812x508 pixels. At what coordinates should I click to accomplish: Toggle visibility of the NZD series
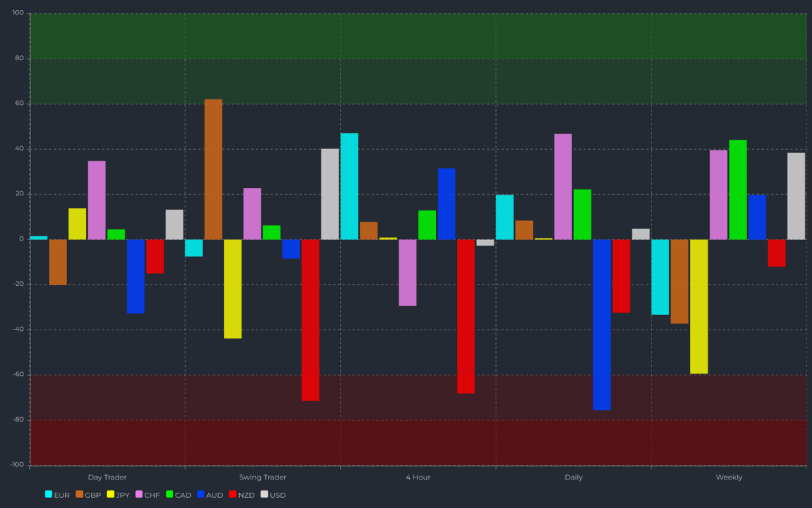point(242,495)
